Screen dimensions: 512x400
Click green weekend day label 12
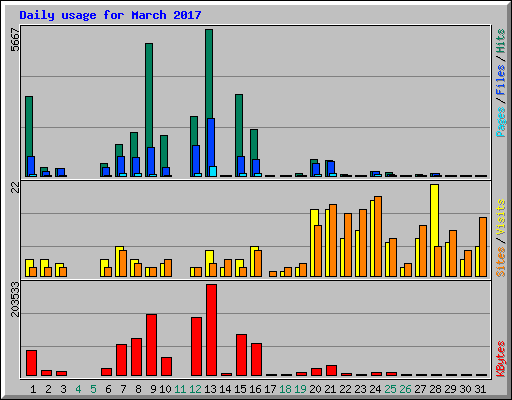[x=195, y=389]
